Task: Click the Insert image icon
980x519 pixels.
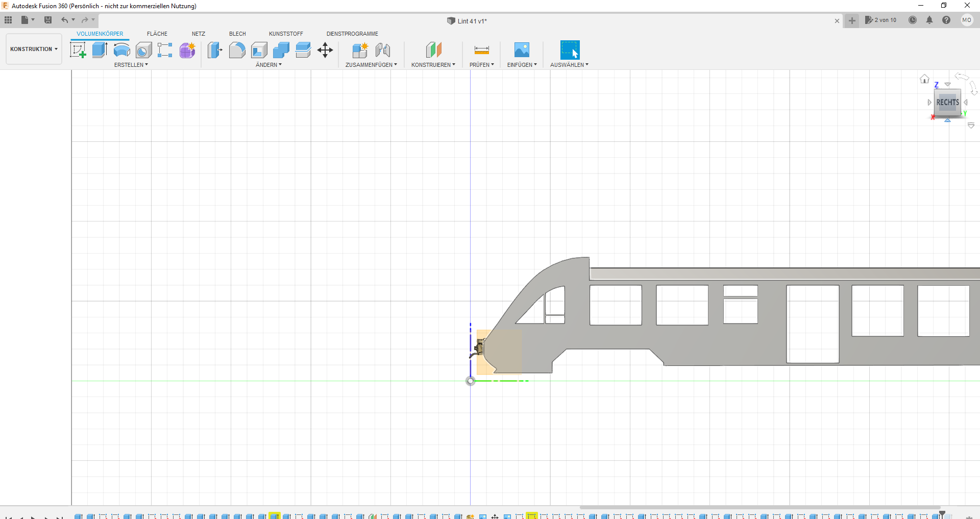Action: tap(522, 50)
